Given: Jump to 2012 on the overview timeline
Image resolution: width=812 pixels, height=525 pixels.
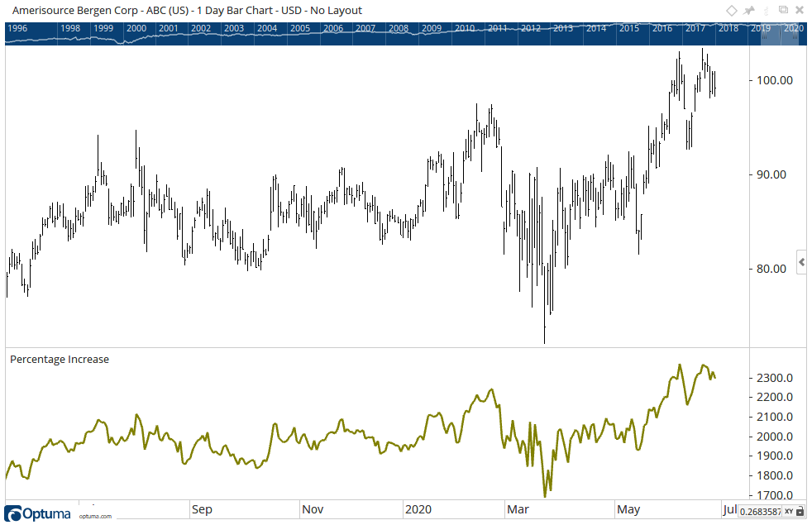Looking at the screenshot, I should (531, 28).
